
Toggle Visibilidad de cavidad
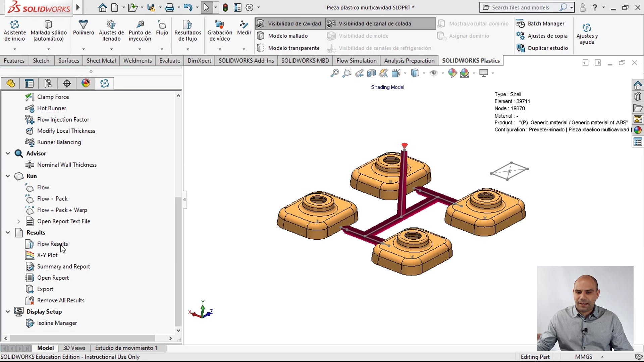pyautogui.click(x=289, y=23)
